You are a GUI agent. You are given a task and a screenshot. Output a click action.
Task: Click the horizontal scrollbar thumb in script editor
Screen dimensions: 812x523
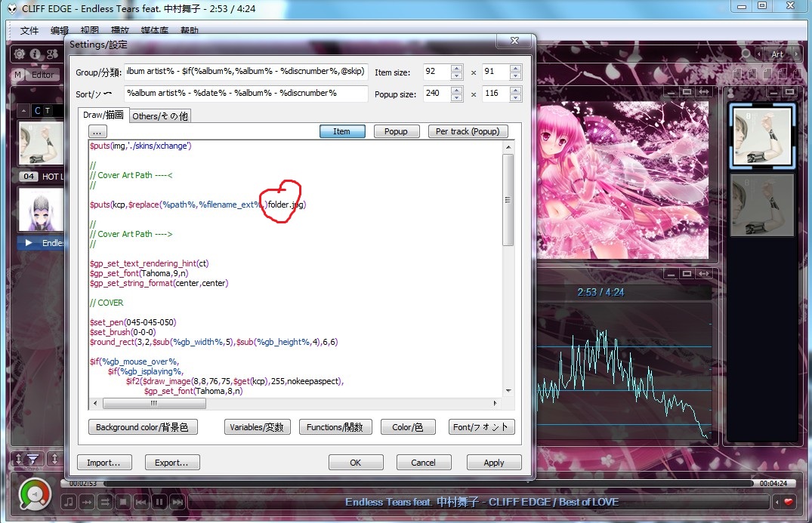click(x=154, y=403)
